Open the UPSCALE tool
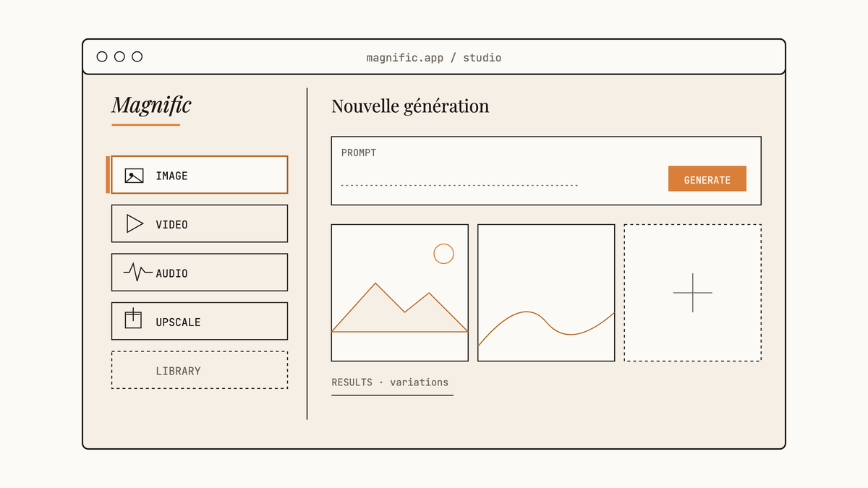 tap(199, 321)
